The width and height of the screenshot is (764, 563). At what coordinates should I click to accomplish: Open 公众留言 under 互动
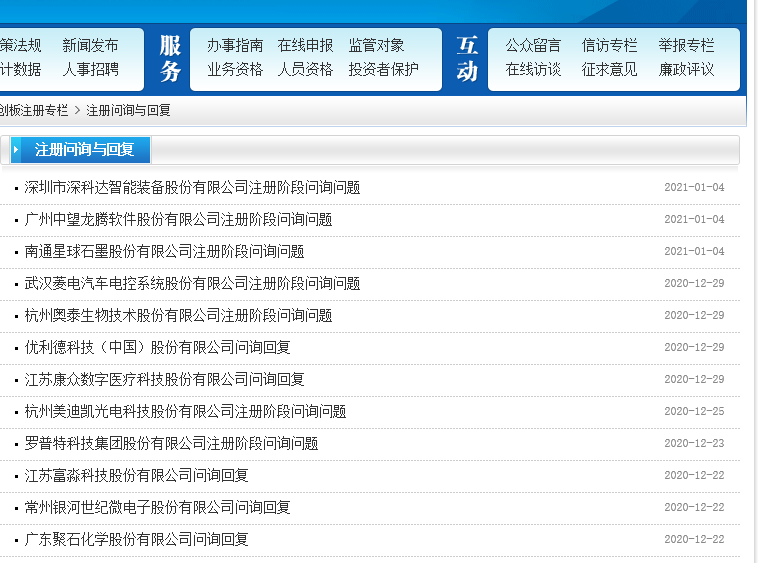point(533,45)
